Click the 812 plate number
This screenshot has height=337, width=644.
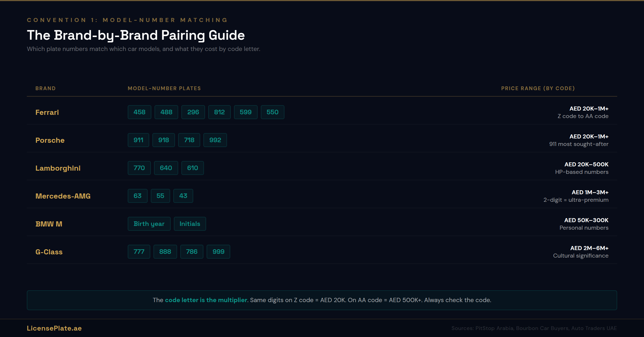pyautogui.click(x=219, y=112)
